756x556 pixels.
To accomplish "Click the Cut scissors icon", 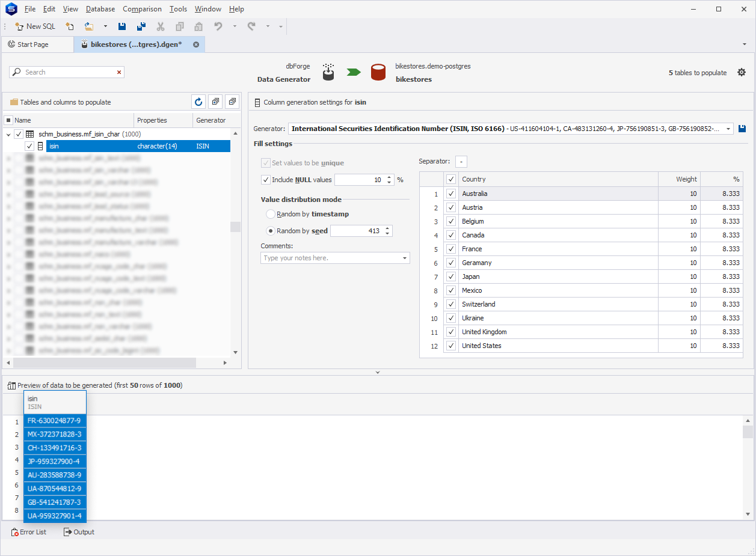I will tap(161, 26).
